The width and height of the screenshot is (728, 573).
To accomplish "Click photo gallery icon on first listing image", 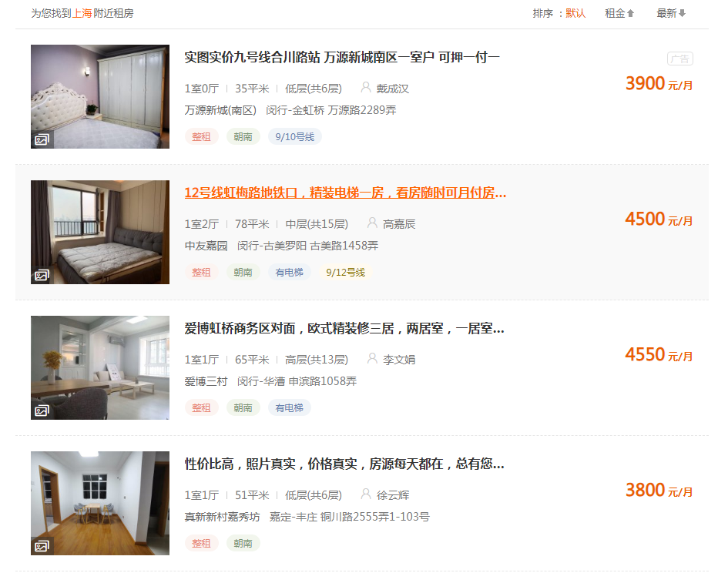I will click(x=42, y=139).
